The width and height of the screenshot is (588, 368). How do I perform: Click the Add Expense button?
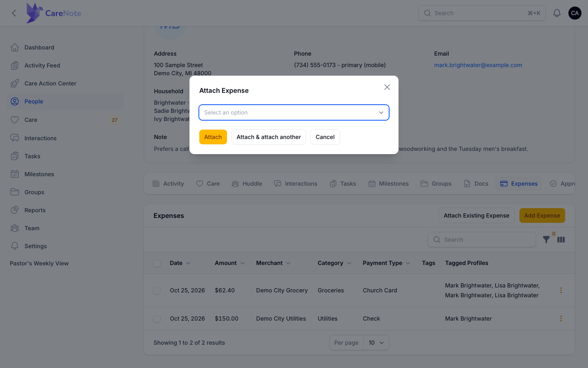pyautogui.click(x=542, y=215)
